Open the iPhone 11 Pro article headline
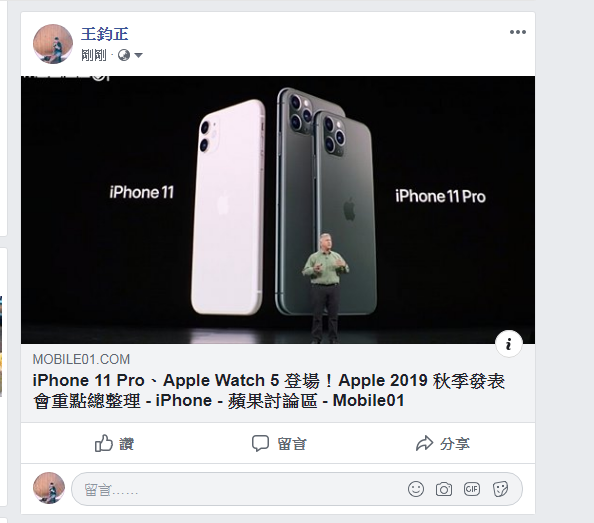The image size is (594, 523). coord(269,390)
